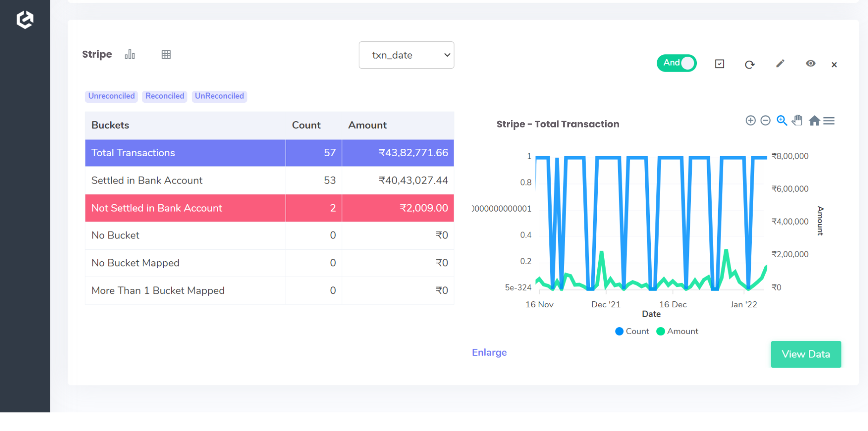Image resolution: width=868 pixels, height=431 pixels.
Task: Click the refresh icon in the top toolbar
Action: [x=750, y=65]
